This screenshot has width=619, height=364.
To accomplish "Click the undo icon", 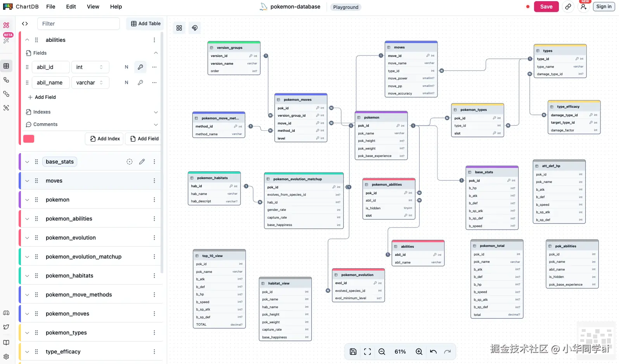I will [433, 352].
